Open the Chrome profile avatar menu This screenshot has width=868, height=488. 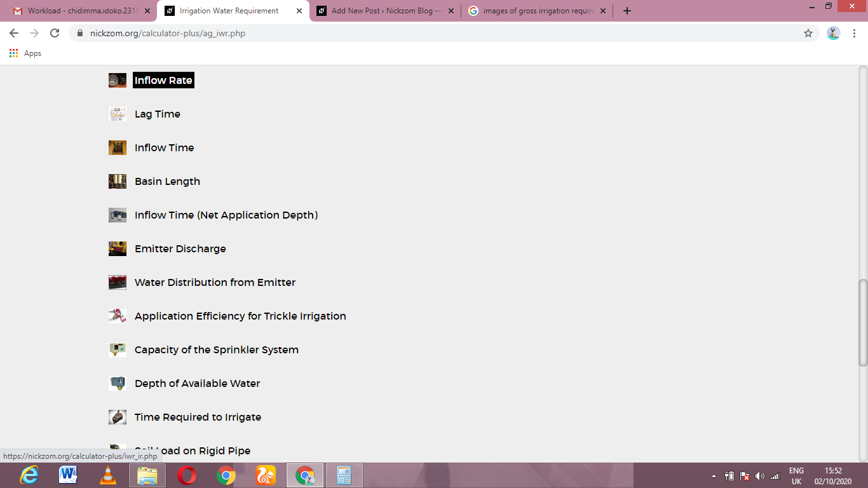pyautogui.click(x=834, y=33)
